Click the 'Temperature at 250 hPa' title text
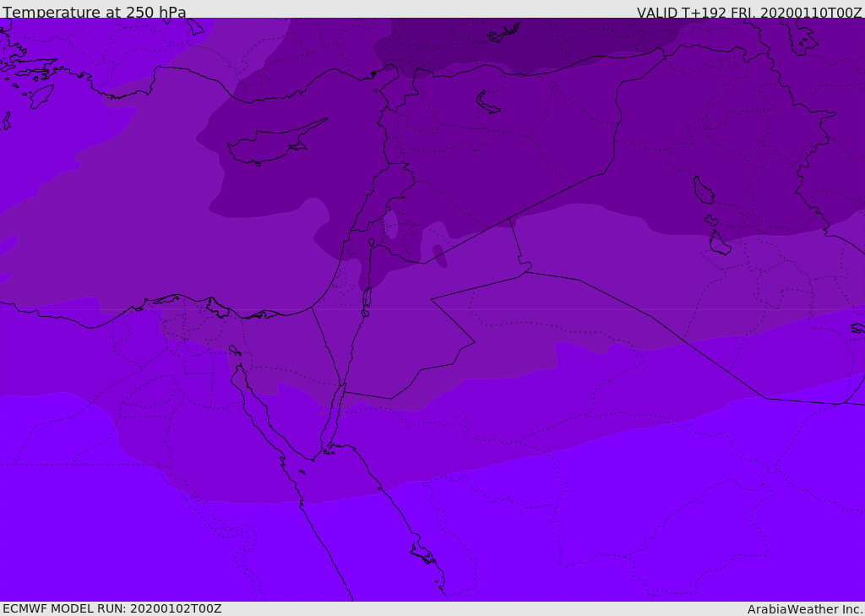 pyautogui.click(x=95, y=12)
